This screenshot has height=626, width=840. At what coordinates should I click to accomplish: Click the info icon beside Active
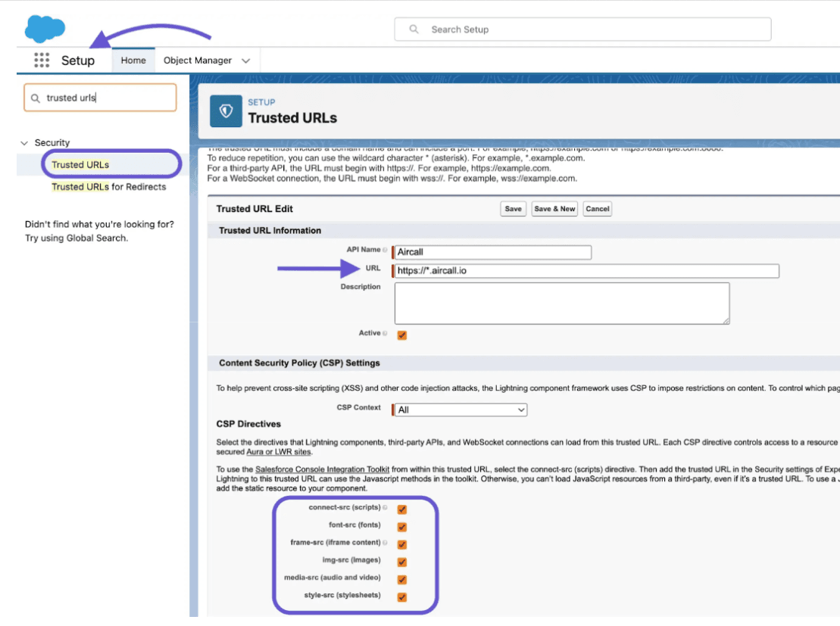(x=385, y=332)
